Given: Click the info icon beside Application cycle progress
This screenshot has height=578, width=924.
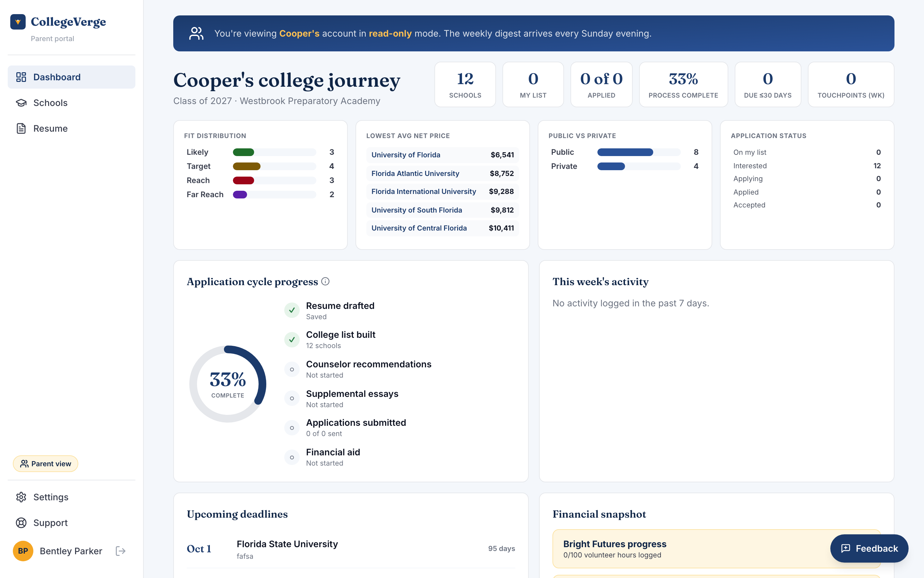Looking at the screenshot, I should (325, 281).
